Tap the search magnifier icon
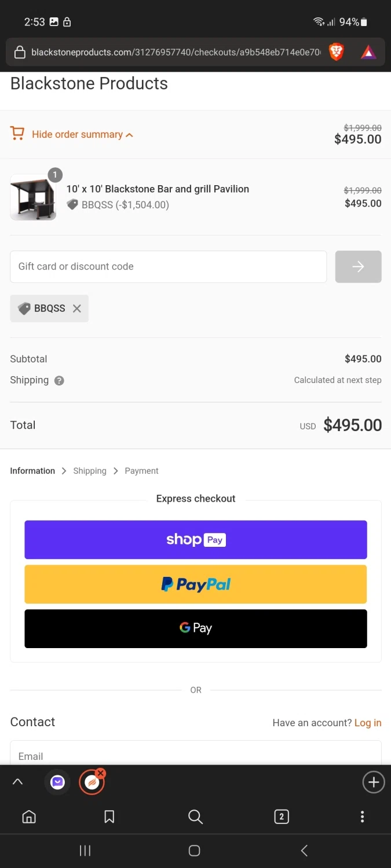Image resolution: width=391 pixels, height=868 pixels. point(196,816)
